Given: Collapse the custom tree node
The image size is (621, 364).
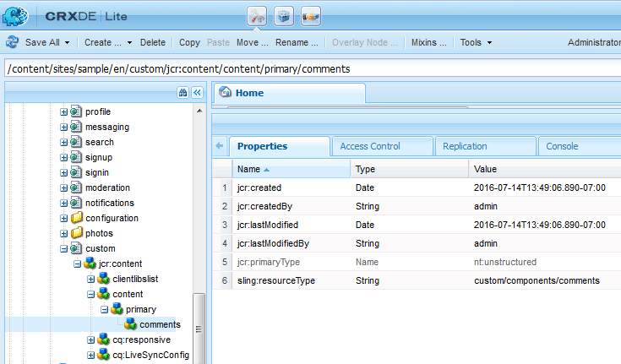Looking at the screenshot, I should point(63,249).
